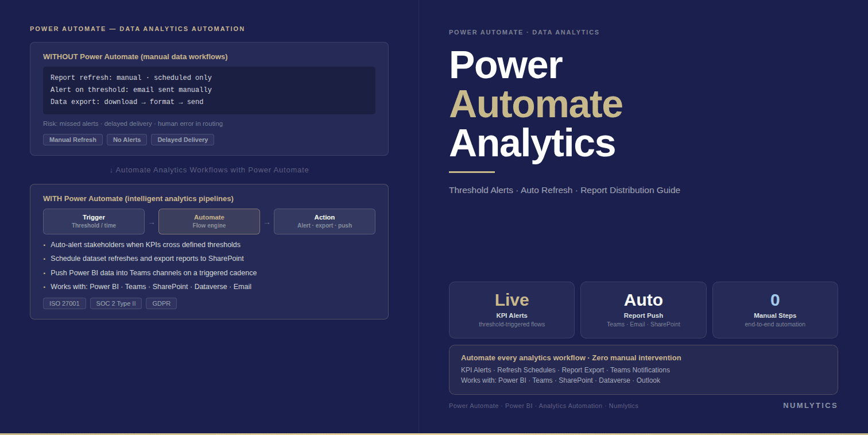The width and height of the screenshot is (868, 435).
Task: Click the 'Risk: missed alerts' note
Action: pos(133,124)
